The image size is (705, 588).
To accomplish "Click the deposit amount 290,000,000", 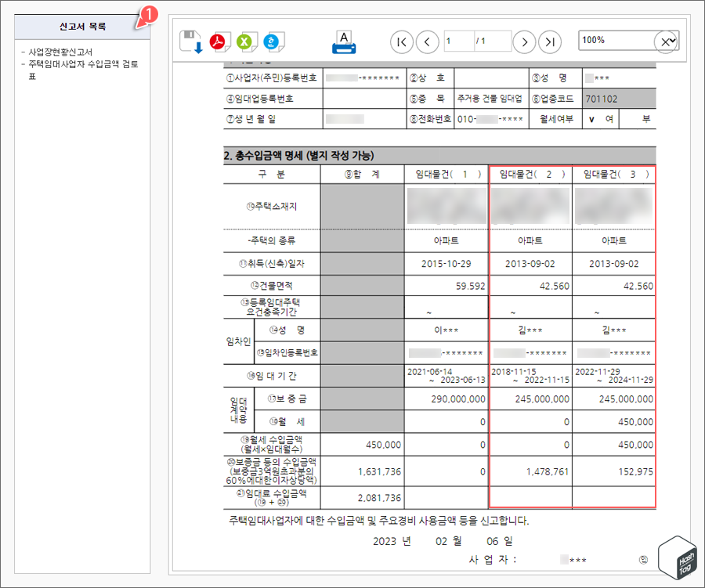I will point(458,399).
